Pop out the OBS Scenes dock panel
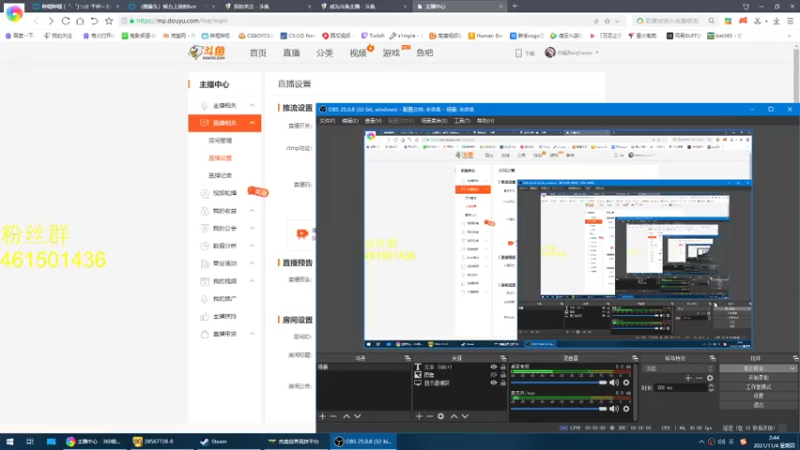 407,358
